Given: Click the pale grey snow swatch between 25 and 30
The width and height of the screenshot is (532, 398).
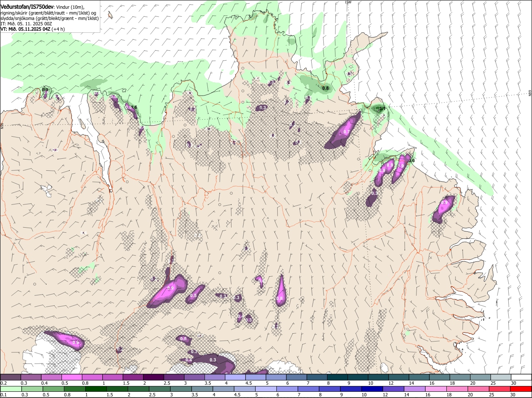Looking at the screenshot, I should pos(500,377).
